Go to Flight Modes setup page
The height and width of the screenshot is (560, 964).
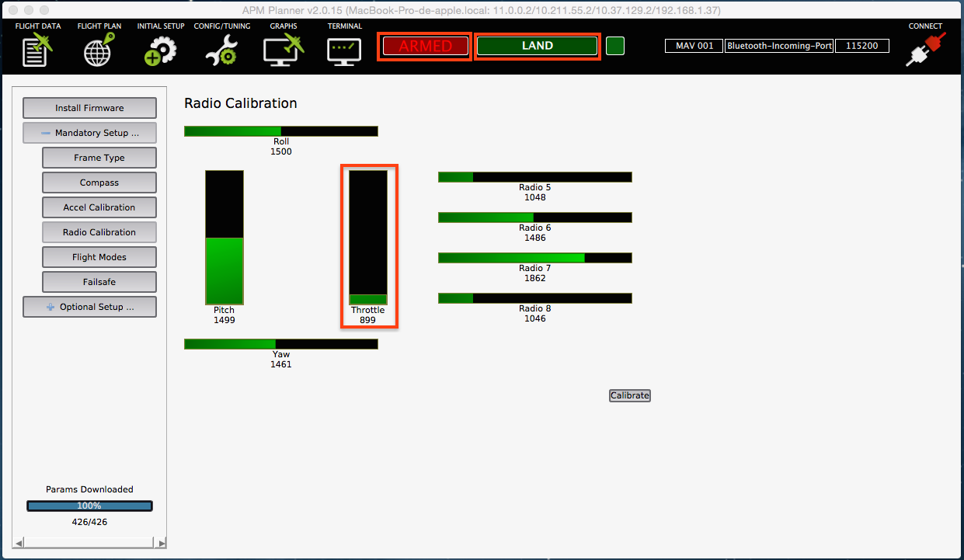(99, 257)
